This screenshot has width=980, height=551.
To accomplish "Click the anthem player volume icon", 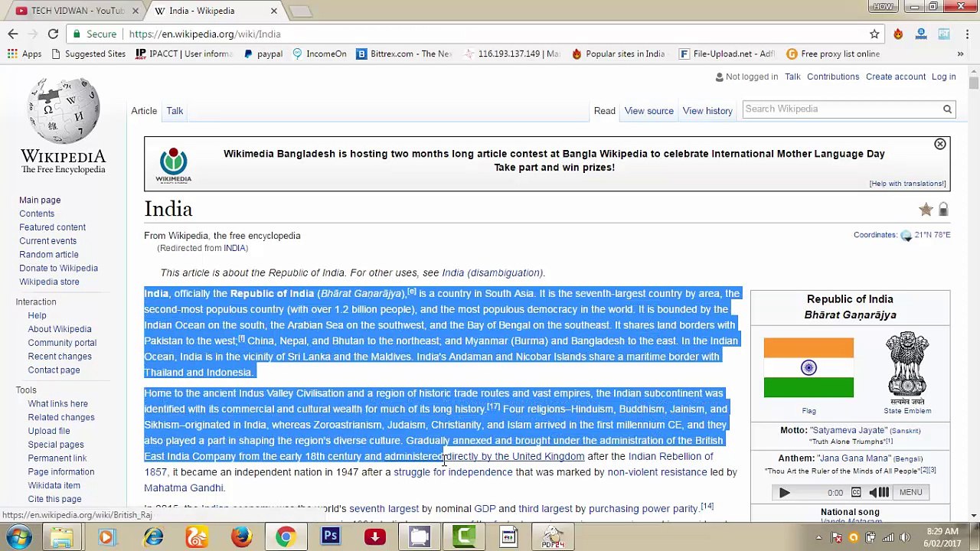I will [x=879, y=492].
